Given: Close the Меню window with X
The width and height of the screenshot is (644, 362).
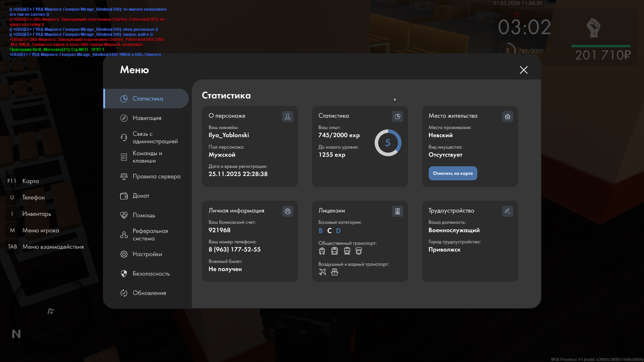Looking at the screenshot, I should click(x=524, y=70).
